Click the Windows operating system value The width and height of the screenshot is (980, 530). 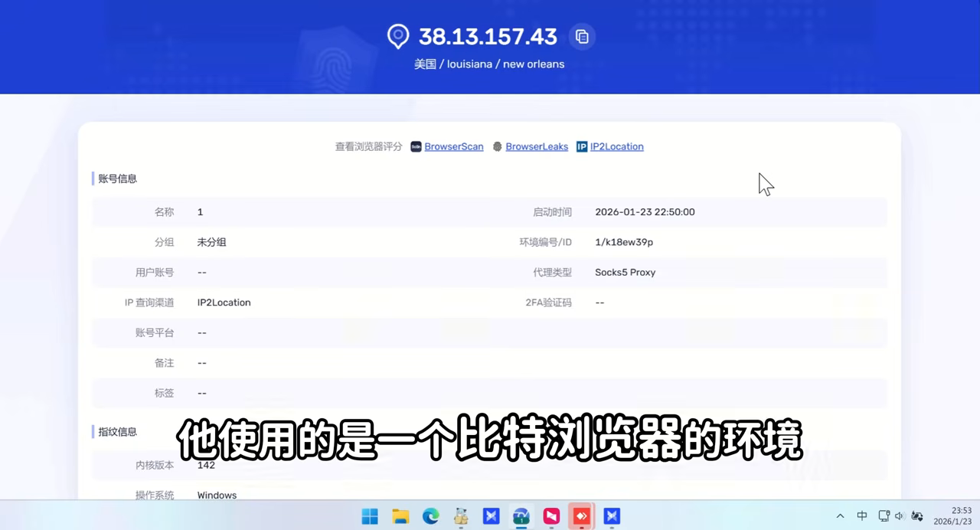click(217, 495)
